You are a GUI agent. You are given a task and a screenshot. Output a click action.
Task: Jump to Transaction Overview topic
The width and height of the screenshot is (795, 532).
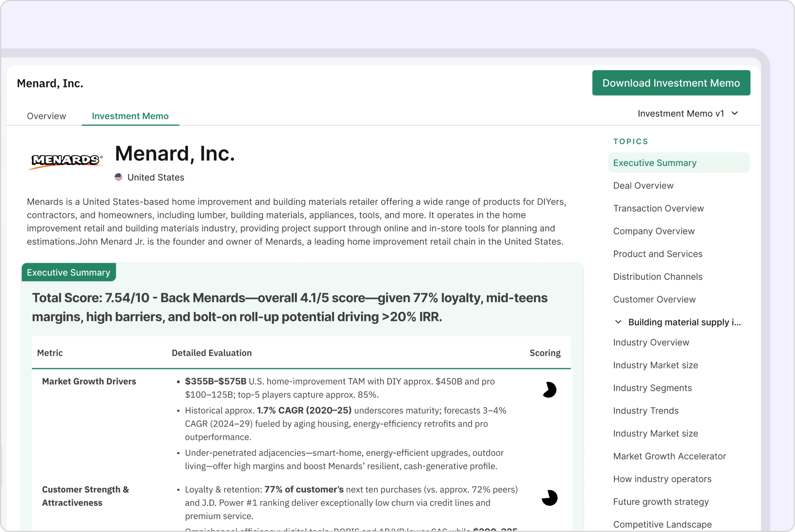click(658, 208)
